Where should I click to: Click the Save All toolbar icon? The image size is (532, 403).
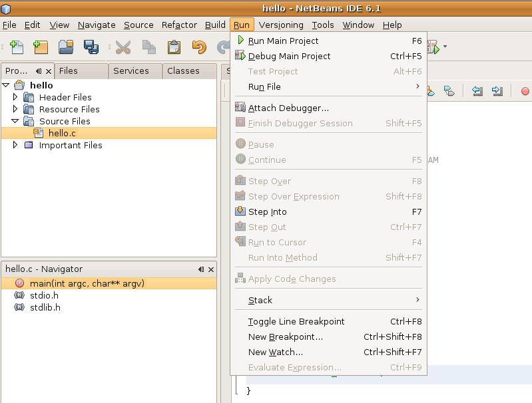[x=91, y=47]
